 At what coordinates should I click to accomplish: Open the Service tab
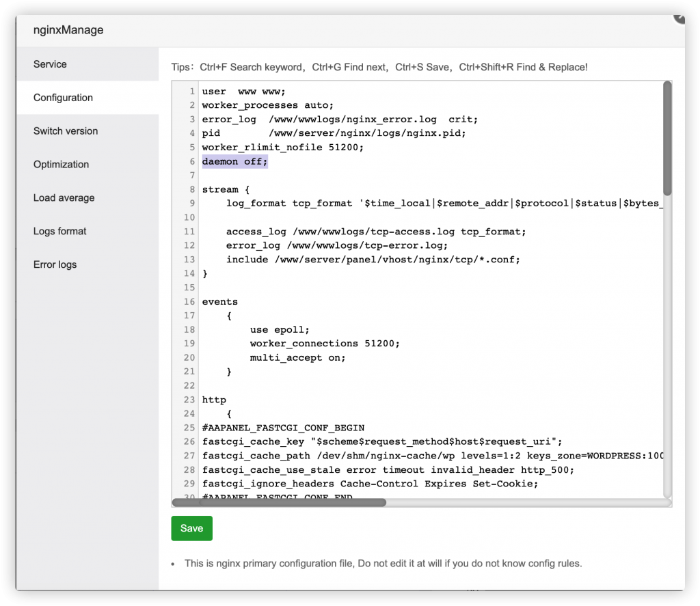(50, 64)
